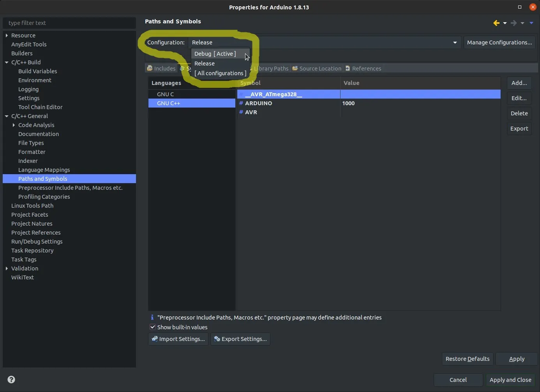This screenshot has width=540, height=392.
Task: Switch to the Library Paths tab
Action: point(271,69)
